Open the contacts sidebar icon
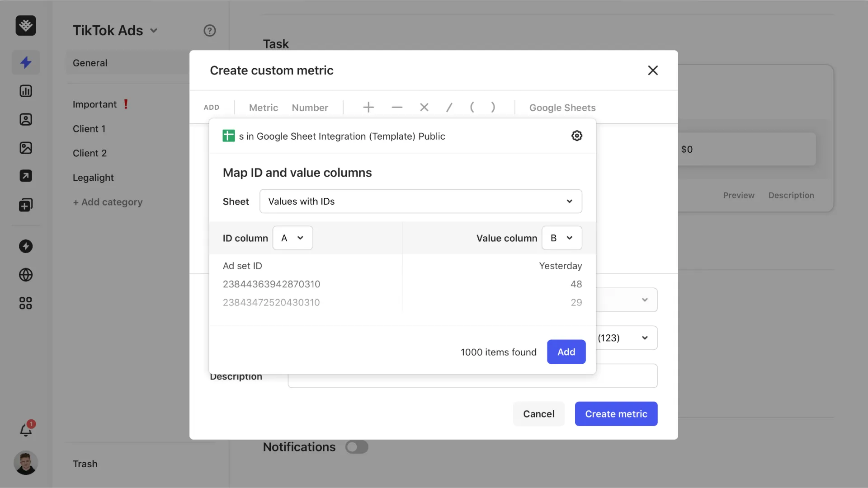 click(x=26, y=119)
